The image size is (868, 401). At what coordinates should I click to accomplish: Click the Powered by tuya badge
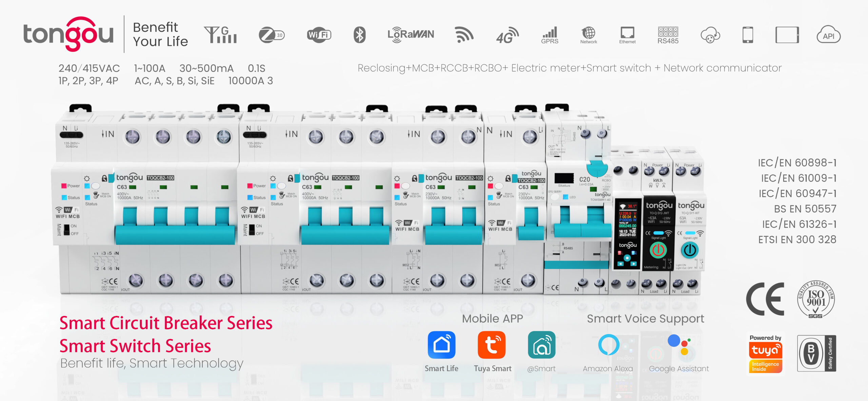pyautogui.click(x=765, y=354)
